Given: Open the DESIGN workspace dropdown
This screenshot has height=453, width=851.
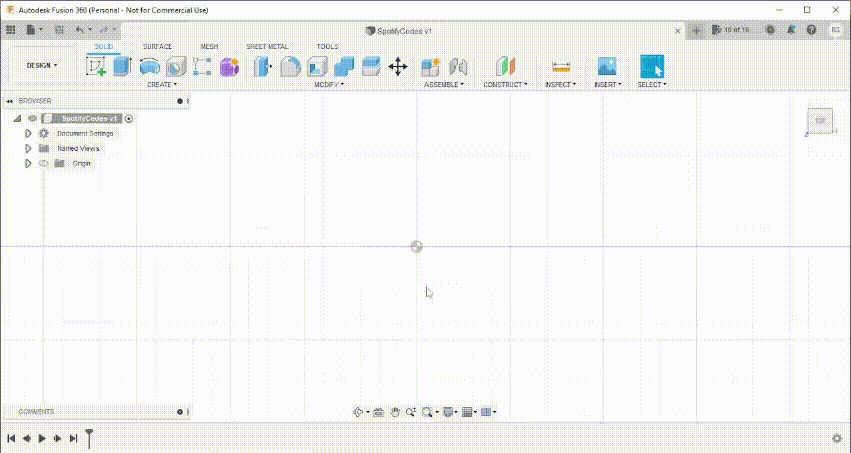Looking at the screenshot, I should pyautogui.click(x=42, y=65).
